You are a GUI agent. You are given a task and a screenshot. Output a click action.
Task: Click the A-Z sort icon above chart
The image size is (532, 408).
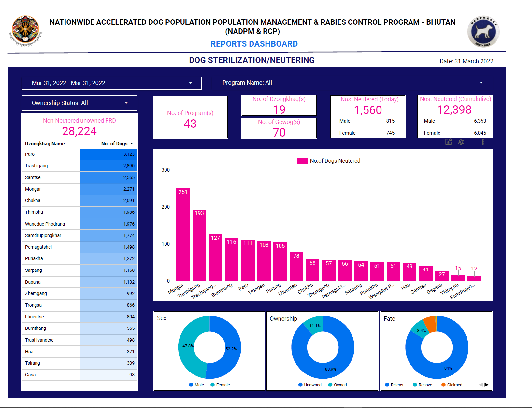[x=461, y=142]
